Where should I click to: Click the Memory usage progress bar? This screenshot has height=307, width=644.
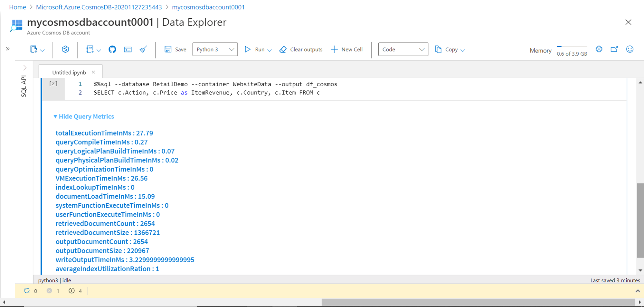point(572,47)
